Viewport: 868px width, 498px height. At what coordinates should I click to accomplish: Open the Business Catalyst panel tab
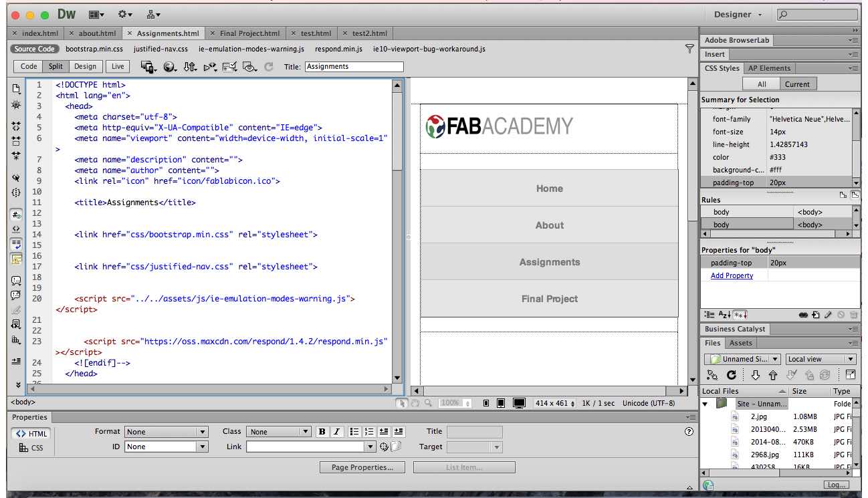(x=735, y=329)
